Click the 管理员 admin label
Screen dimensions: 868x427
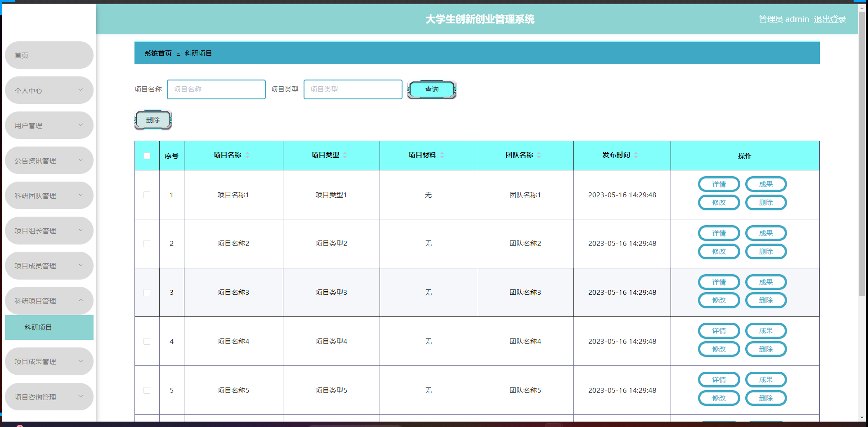[784, 19]
